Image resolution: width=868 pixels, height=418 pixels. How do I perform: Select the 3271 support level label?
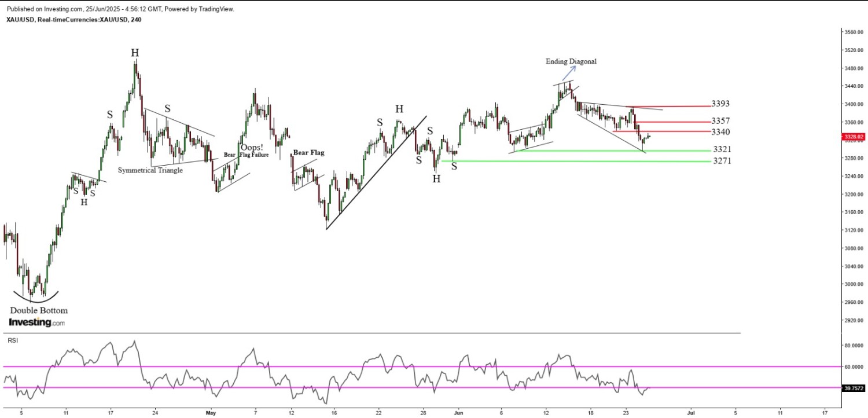point(722,161)
